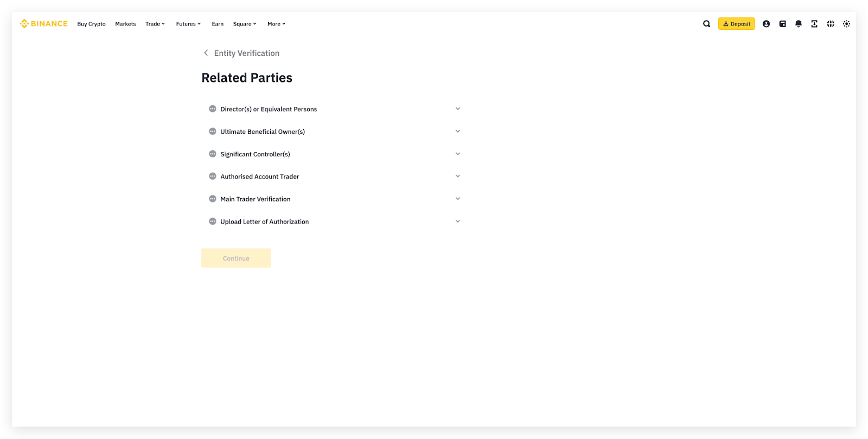This screenshot has width=868, height=439.
Task: Open the More dropdown menu
Action: coord(276,24)
